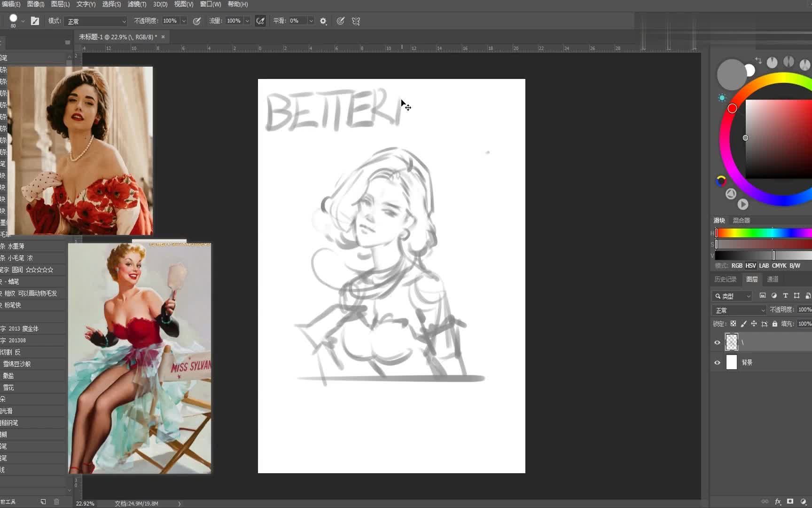The height and width of the screenshot is (508, 812).
Task: Adjust the value V slider handle
Action: pyautogui.click(x=773, y=255)
